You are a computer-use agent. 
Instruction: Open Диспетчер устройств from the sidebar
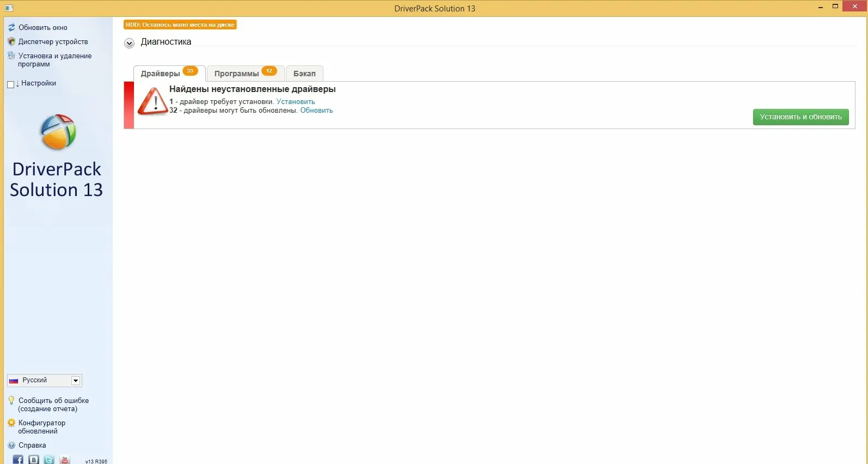pyautogui.click(x=53, y=41)
